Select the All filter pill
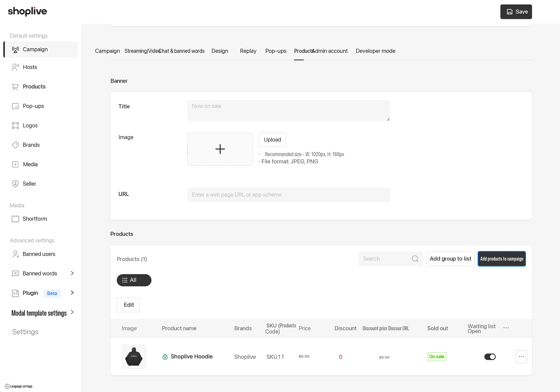560x392 pixels. tap(134, 280)
